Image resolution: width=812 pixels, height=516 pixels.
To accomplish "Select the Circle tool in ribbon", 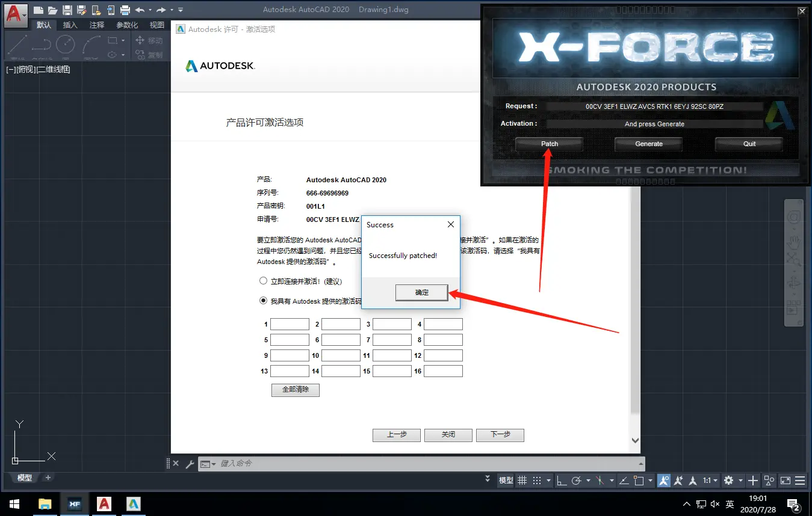I will pyautogui.click(x=65, y=46).
